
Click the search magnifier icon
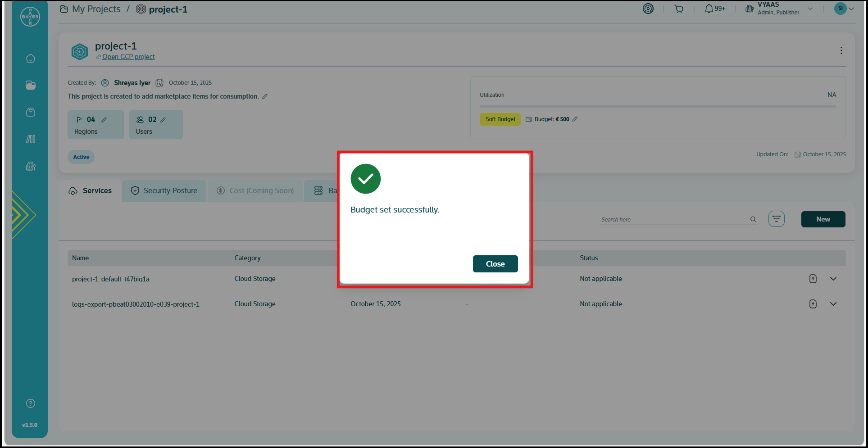point(753,219)
